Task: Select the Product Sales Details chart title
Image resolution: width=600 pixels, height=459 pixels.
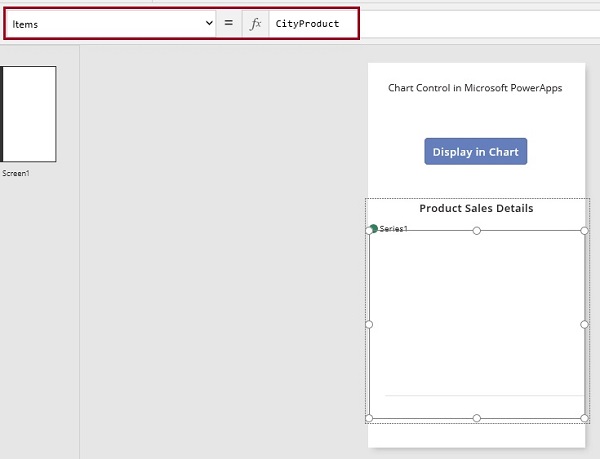Action: [476, 208]
